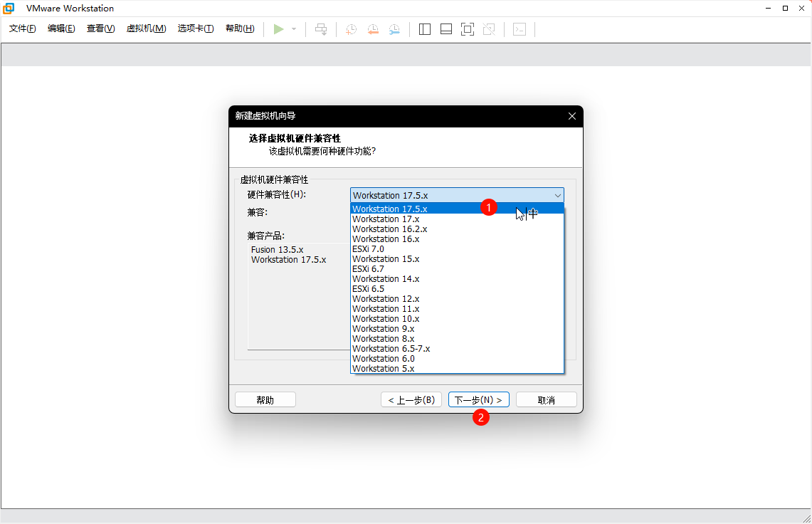Click the VMware Workstation app logo
The image size is (812, 524).
click(x=9, y=9)
